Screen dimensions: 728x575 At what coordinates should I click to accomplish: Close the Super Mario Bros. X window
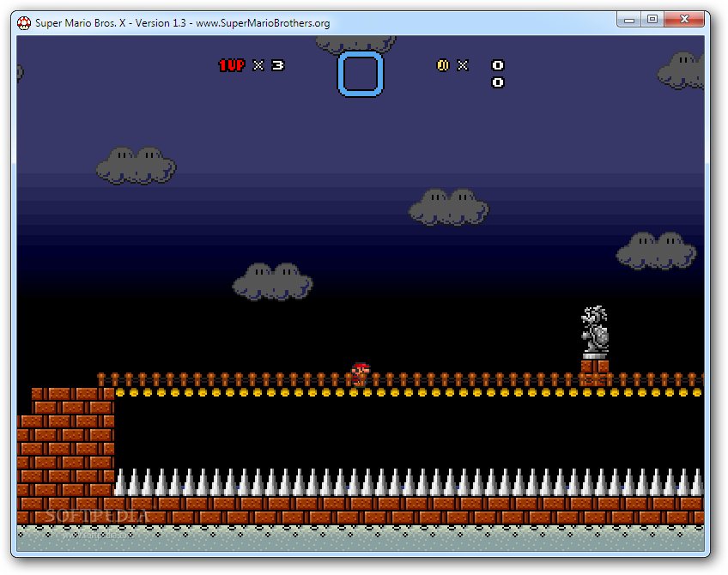point(684,20)
